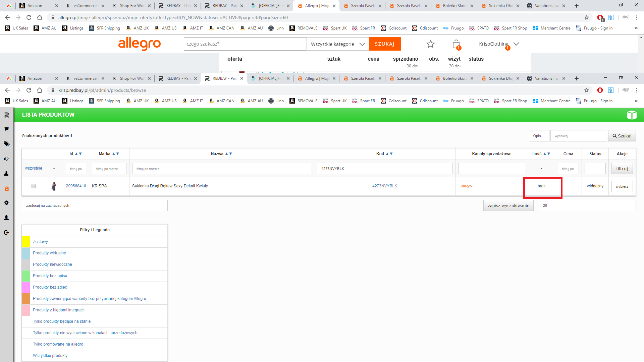The height and width of the screenshot is (362, 644).
Task: Expand the Kanały sprzedażowe filter dropdown
Action: pyautogui.click(x=491, y=169)
